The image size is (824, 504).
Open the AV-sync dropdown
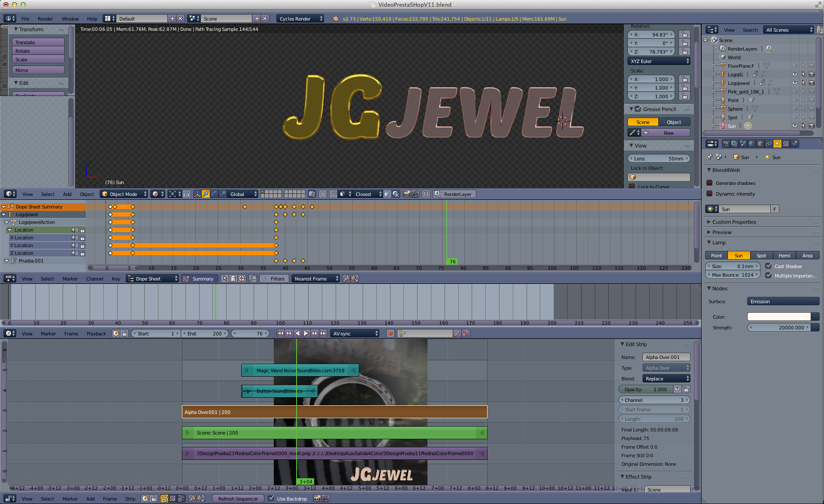click(355, 334)
